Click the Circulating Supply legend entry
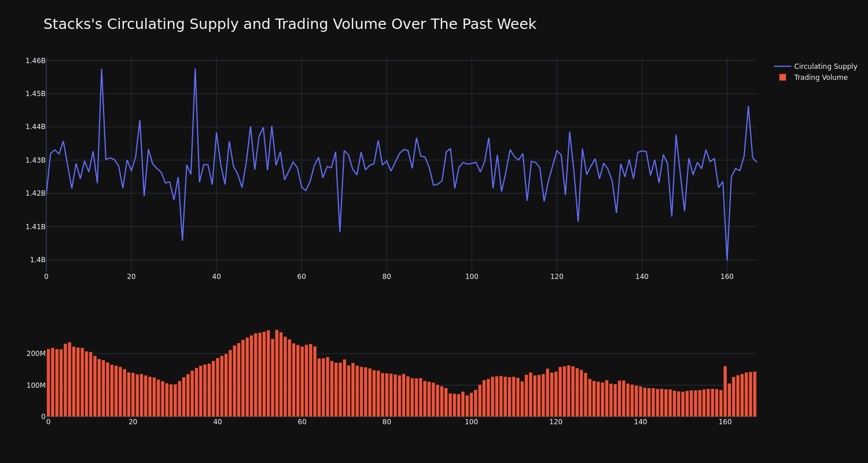The width and height of the screenshot is (868, 463). click(815, 67)
